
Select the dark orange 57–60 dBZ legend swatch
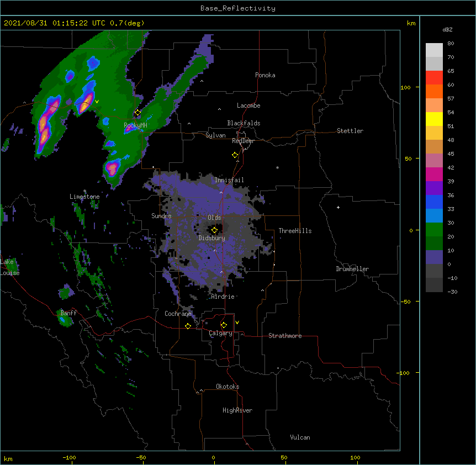[434, 91]
